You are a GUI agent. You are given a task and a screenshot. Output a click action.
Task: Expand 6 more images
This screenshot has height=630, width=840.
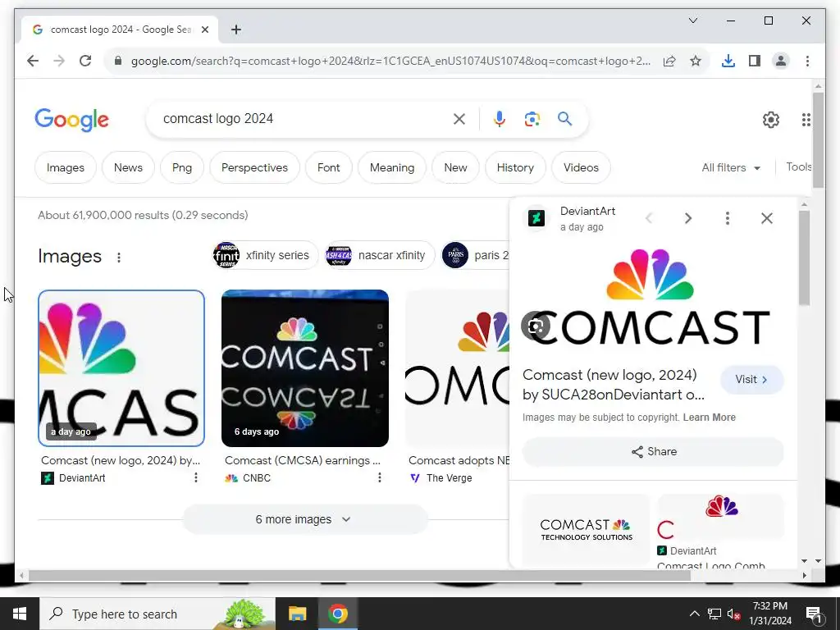pyautogui.click(x=305, y=519)
